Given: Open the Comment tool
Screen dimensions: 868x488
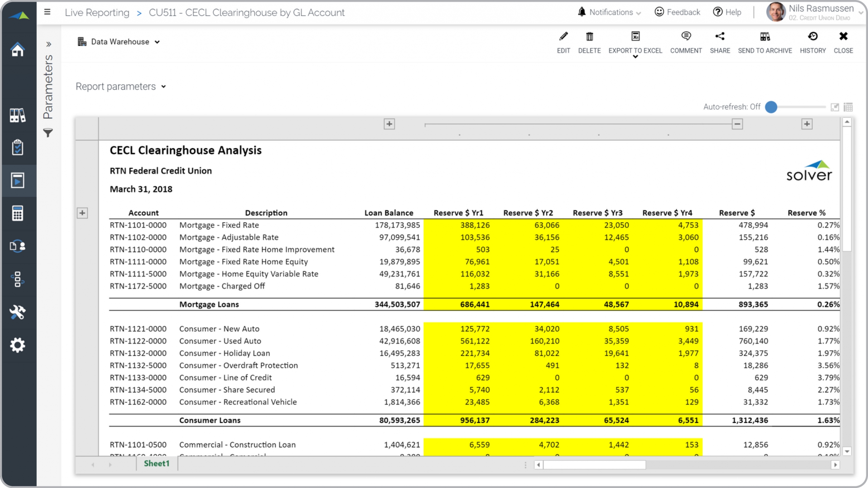Looking at the screenshot, I should (686, 37).
